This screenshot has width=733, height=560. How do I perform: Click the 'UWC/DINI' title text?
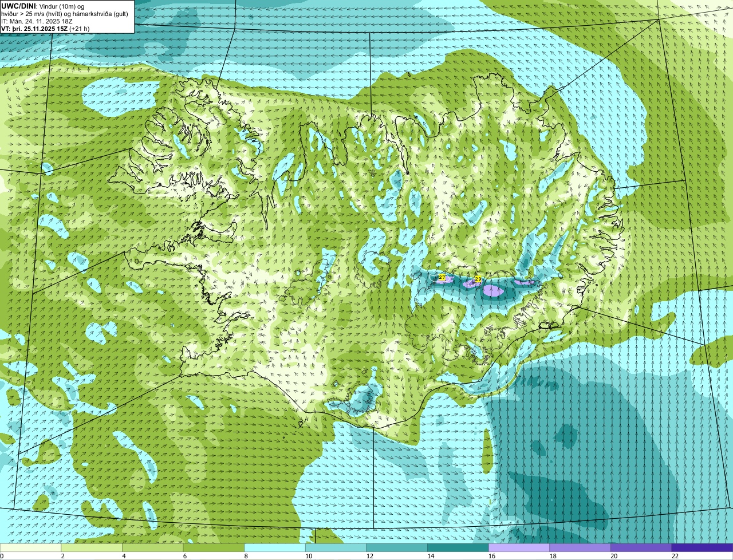(x=19, y=6)
